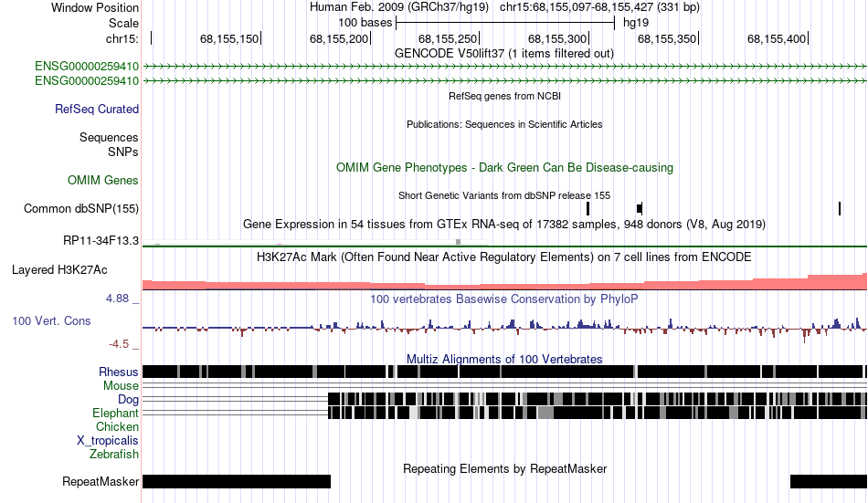This screenshot has width=868, height=503.
Task: Select the Scale label
Action: (x=123, y=23)
